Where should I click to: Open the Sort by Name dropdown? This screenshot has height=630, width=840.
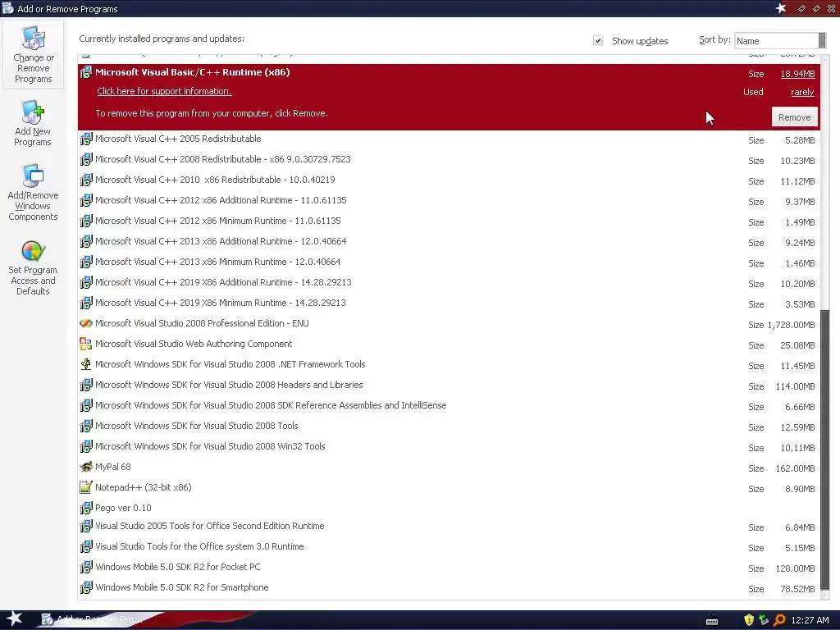779,41
